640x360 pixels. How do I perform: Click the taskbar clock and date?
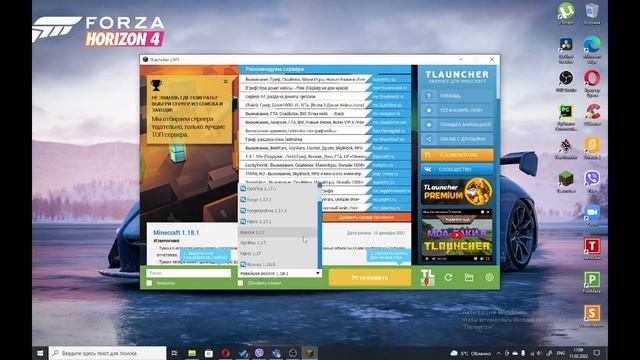click(578, 353)
